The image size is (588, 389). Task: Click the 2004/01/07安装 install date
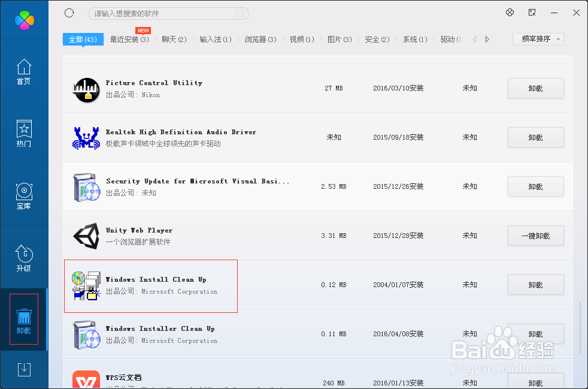[x=398, y=285]
